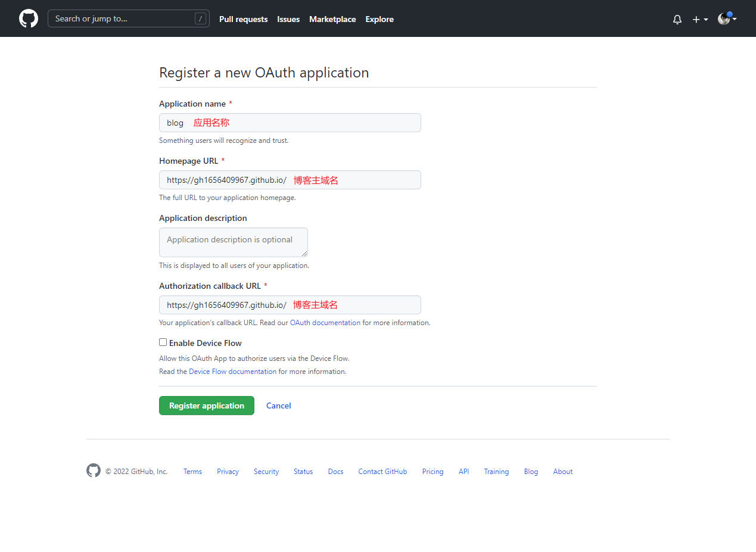Click into the Homepage URL field
The height and width of the screenshot is (552, 756).
click(290, 180)
